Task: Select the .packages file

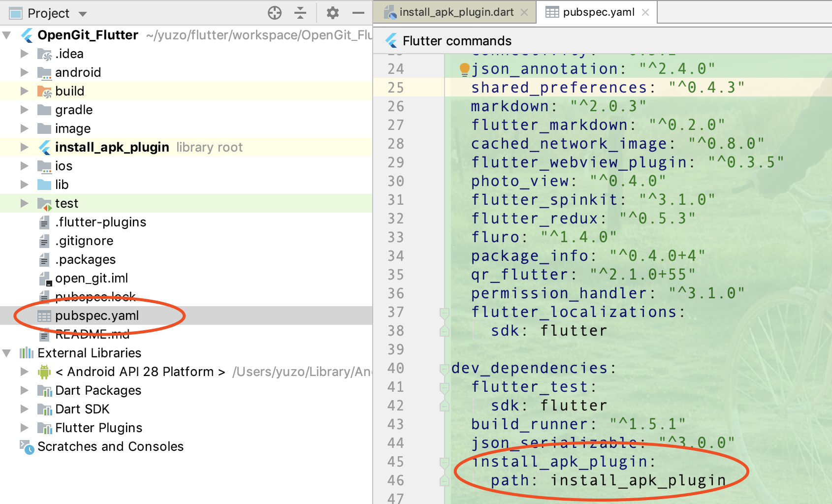Action: pos(85,259)
